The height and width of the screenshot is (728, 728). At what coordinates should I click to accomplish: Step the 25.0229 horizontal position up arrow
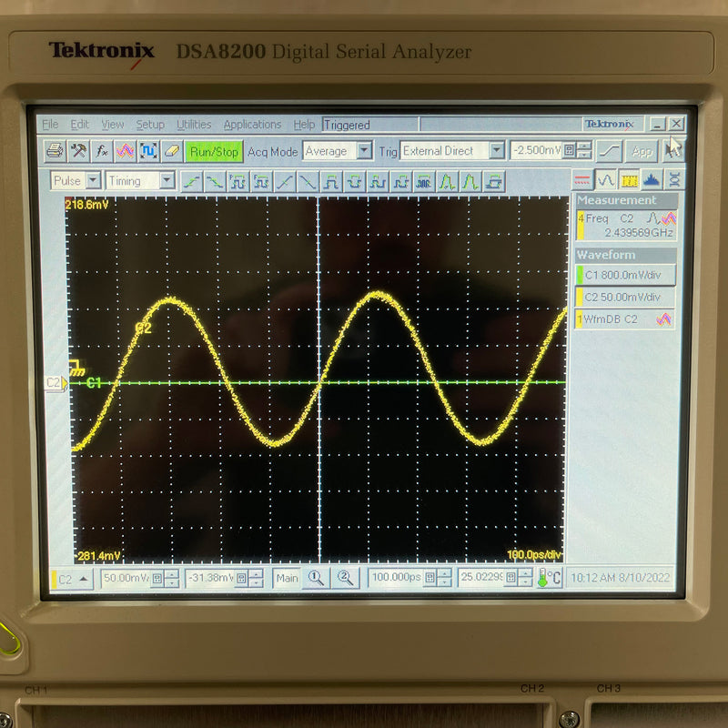coord(525,573)
